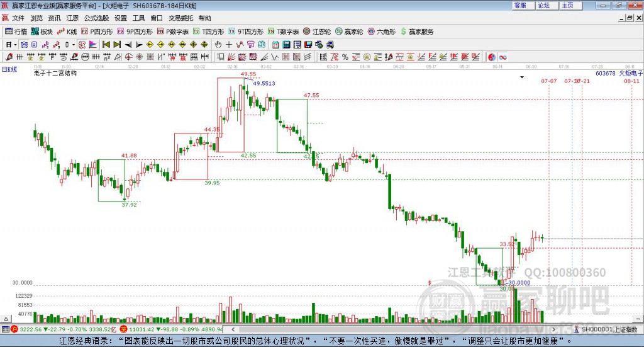Click the 老子十二宫结构 title text
Image resolution: width=644 pixels, height=347 pixels.
pos(55,73)
